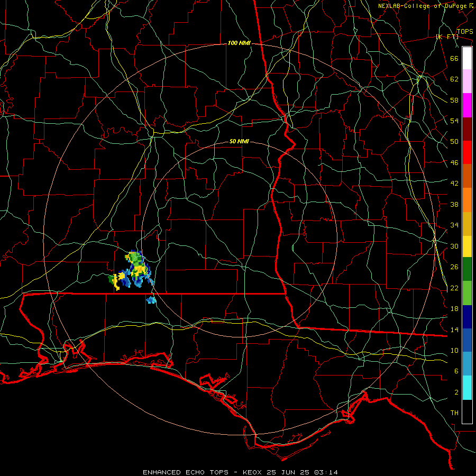Click the 100 NMI range ring label
The image size is (476, 476).
tap(239, 43)
